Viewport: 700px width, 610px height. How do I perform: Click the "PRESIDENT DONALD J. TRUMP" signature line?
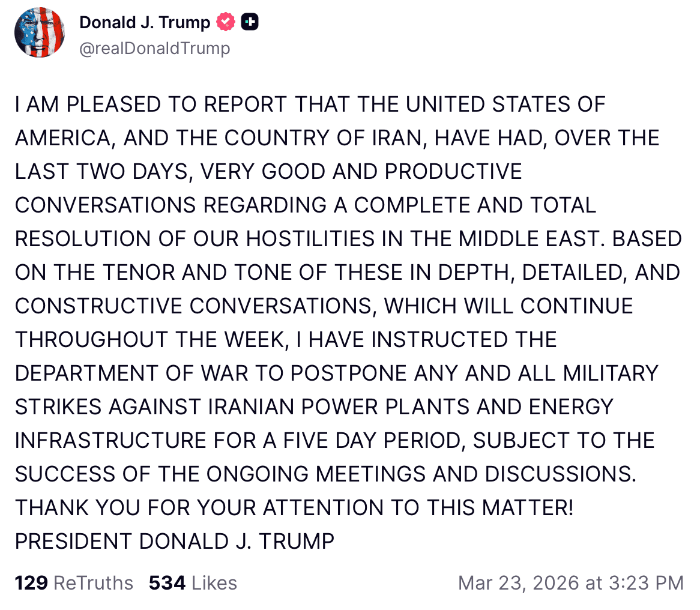click(x=174, y=542)
